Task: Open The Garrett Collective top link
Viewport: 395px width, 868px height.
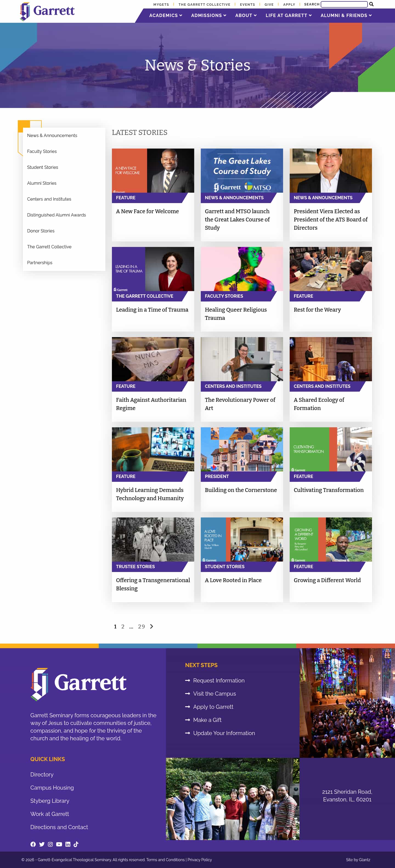Action: [x=204, y=5]
